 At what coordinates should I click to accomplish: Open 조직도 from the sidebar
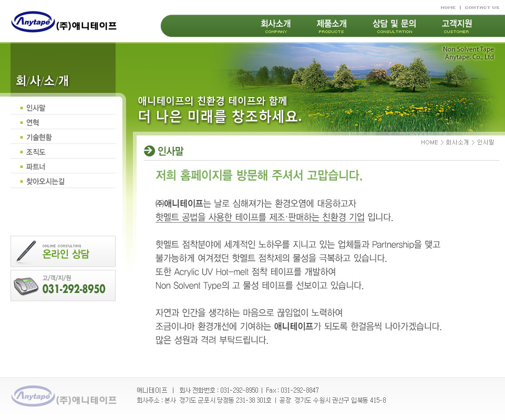(x=36, y=152)
